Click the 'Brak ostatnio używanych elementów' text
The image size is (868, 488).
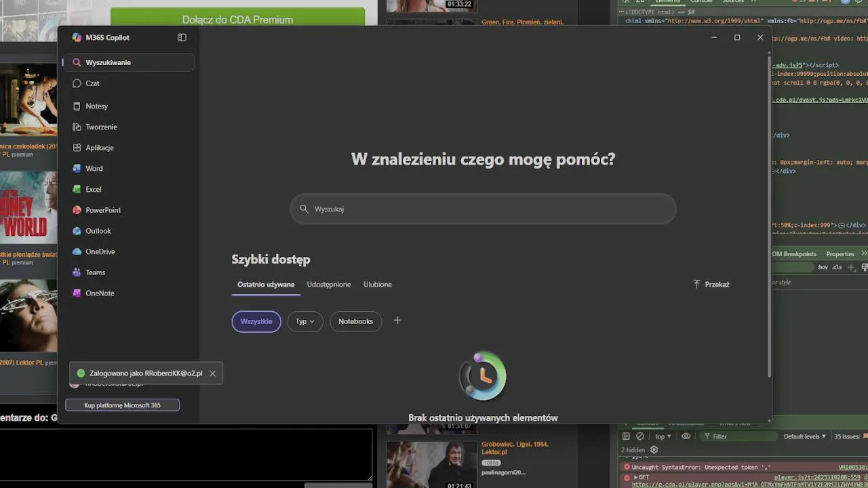coord(483,418)
